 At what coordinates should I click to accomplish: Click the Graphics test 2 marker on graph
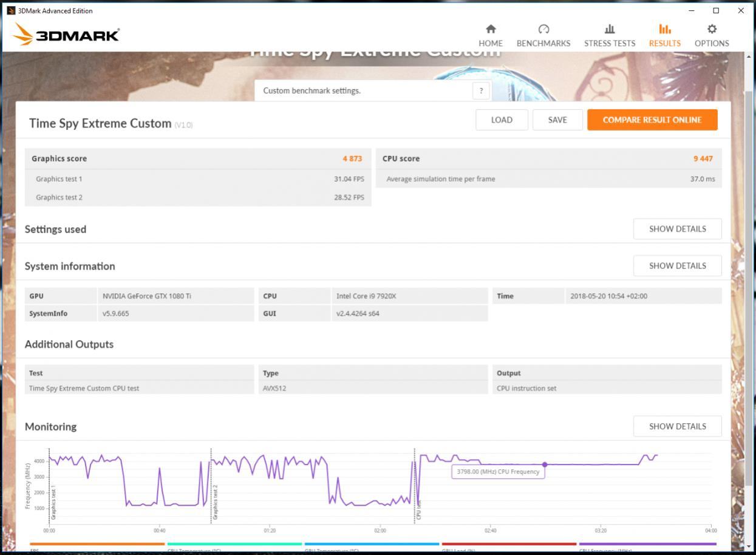point(215,502)
